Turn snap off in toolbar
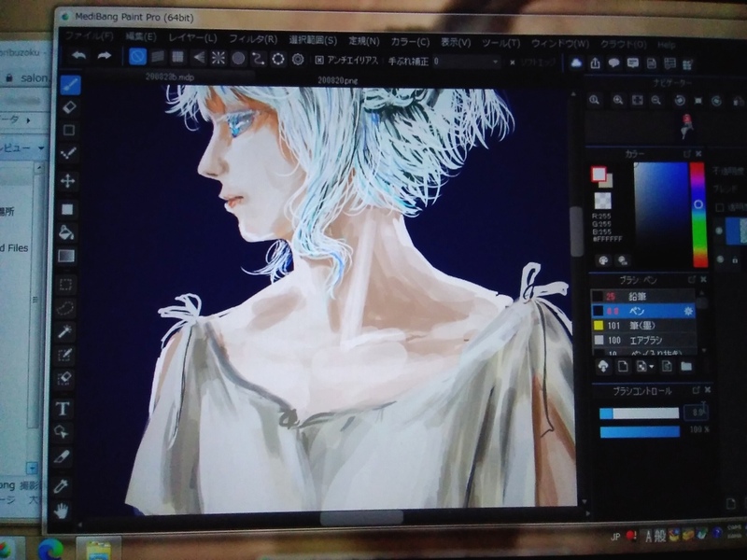The image size is (747, 560). click(x=137, y=57)
